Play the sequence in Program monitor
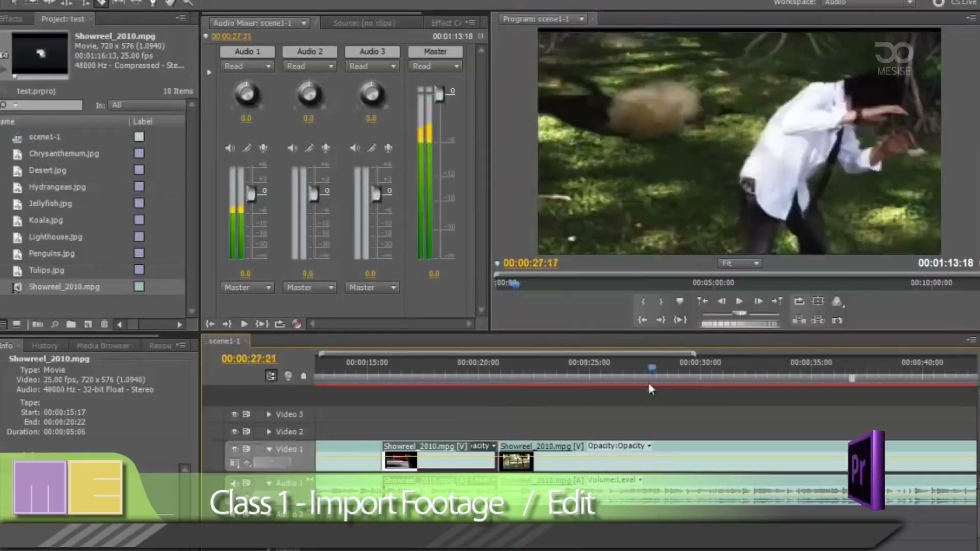The image size is (980, 551). point(739,302)
